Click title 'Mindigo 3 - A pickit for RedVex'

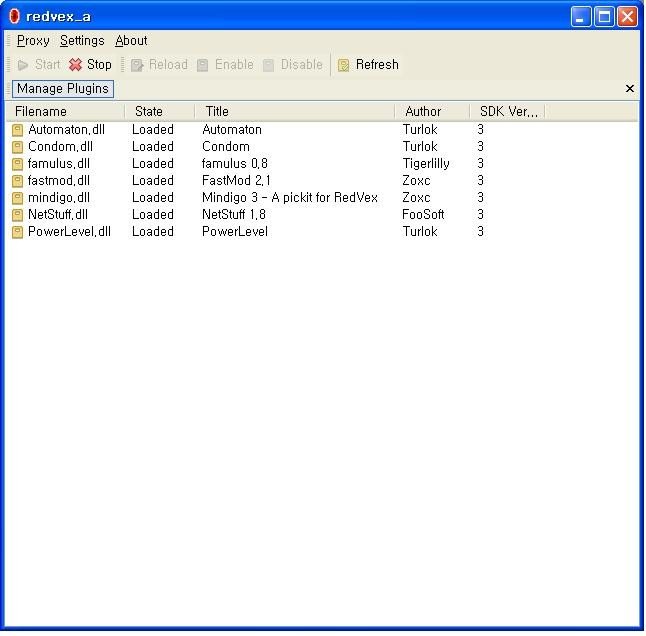[x=290, y=198]
